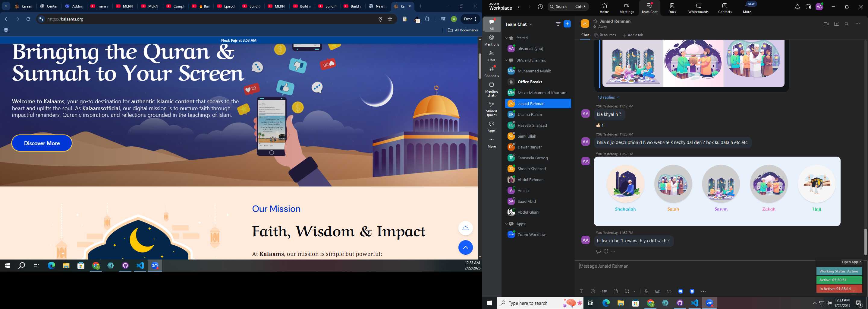Click Open App on the status widget
Viewport: 868px width, 309px height.
coord(851,262)
